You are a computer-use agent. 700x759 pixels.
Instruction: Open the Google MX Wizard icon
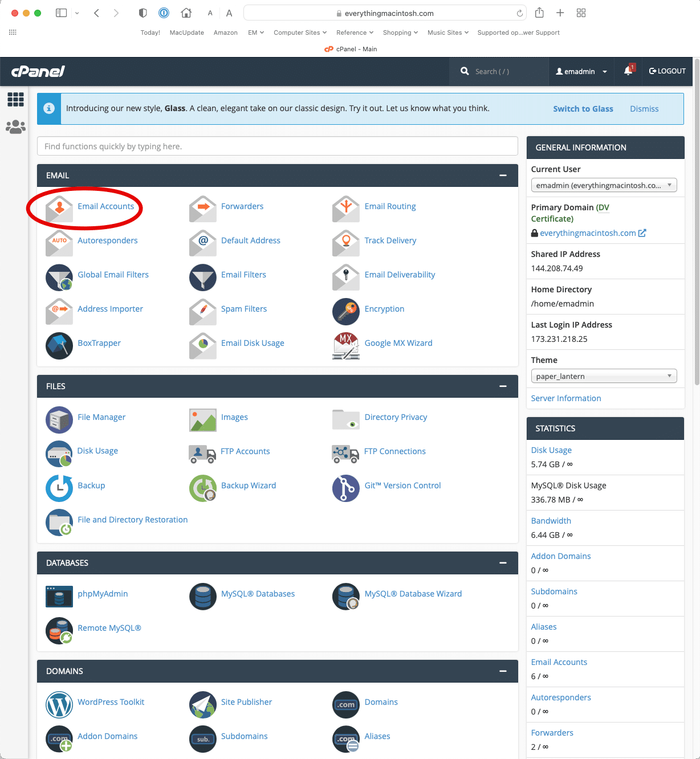coord(346,345)
